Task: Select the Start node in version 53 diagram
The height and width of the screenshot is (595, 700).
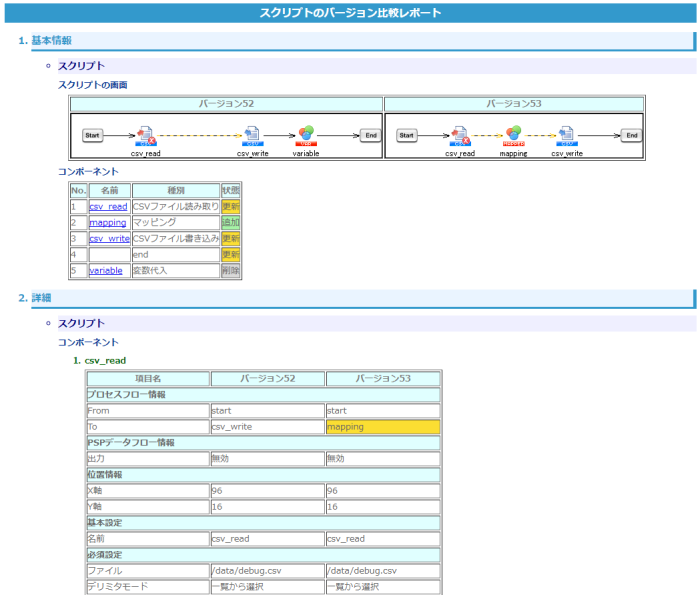Action: pyautogui.click(x=406, y=135)
